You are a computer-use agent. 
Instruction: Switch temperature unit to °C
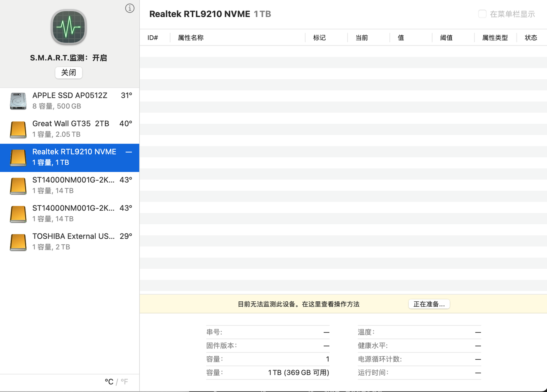[x=109, y=382]
